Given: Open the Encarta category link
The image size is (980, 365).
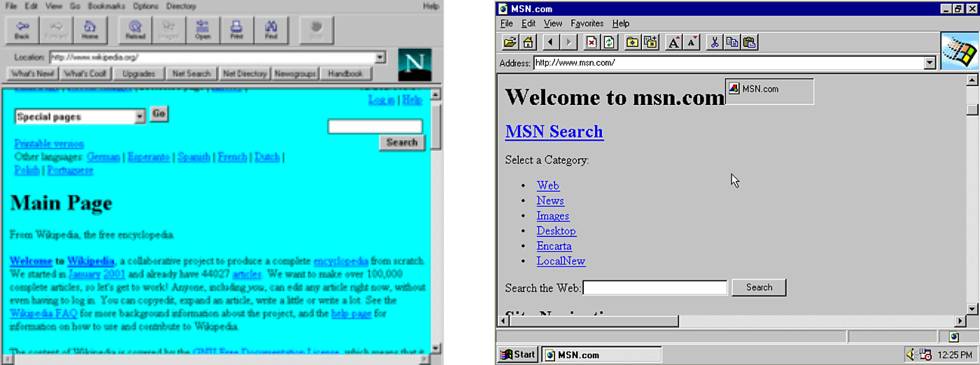Looking at the screenshot, I should click(554, 246).
